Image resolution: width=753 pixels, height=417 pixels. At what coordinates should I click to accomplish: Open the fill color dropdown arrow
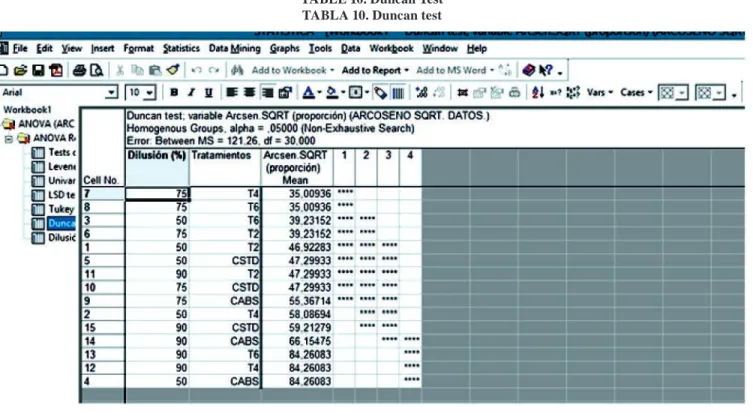pyautogui.click(x=343, y=93)
